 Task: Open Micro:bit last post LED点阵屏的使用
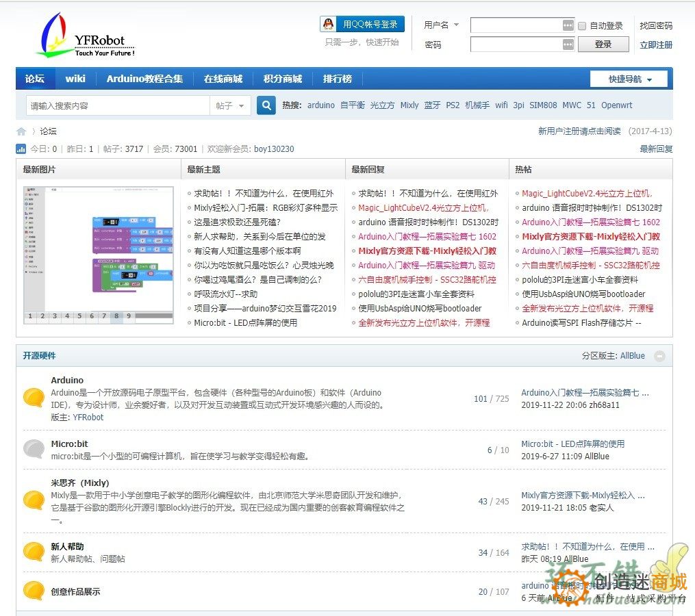point(572,444)
